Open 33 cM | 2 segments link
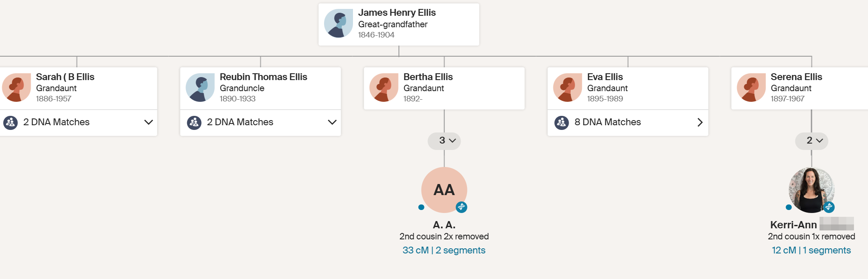The height and width of the screenshot is (279, 868). (444, 250)
